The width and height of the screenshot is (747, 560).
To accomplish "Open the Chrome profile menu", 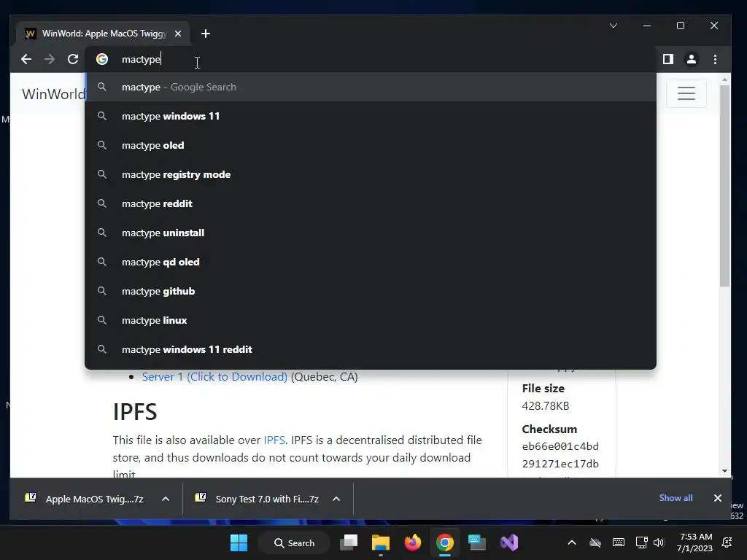I will tap(692, 59).
